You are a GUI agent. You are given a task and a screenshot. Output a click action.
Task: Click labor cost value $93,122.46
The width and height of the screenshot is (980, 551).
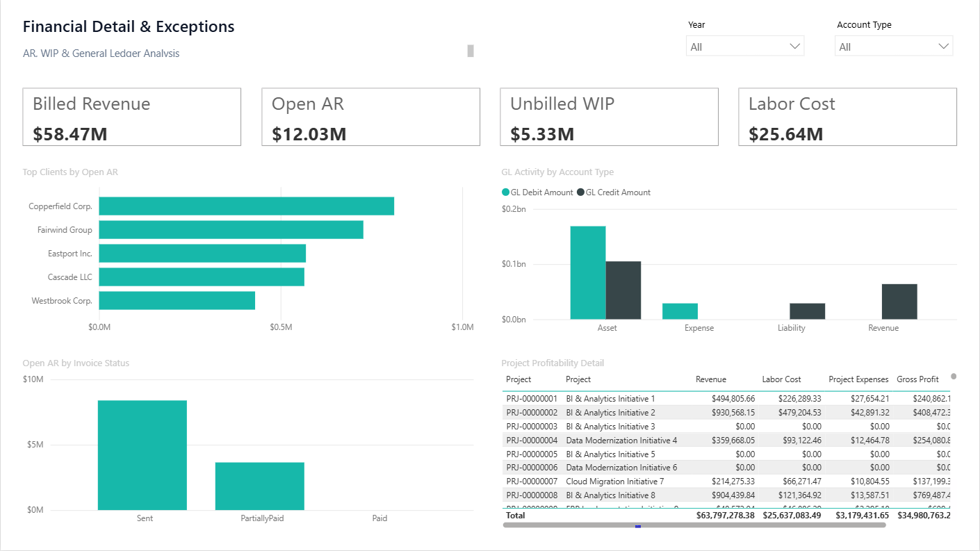coord(802,441)
